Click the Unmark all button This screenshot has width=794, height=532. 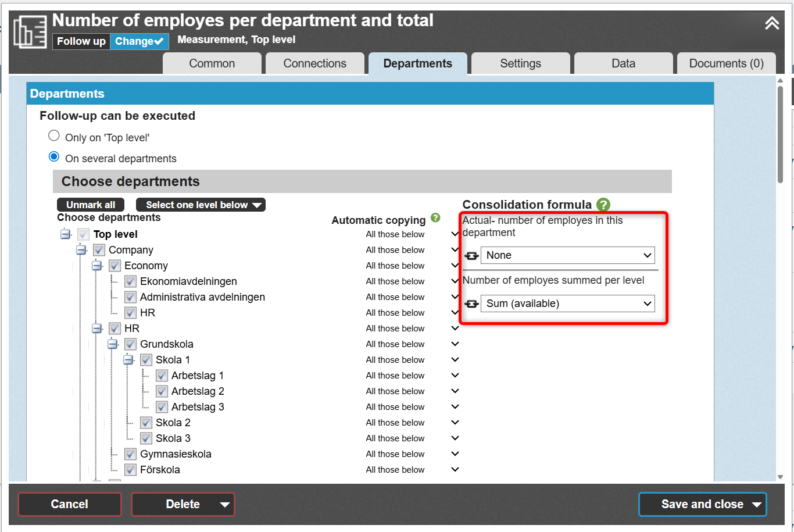tap(91, 205)
